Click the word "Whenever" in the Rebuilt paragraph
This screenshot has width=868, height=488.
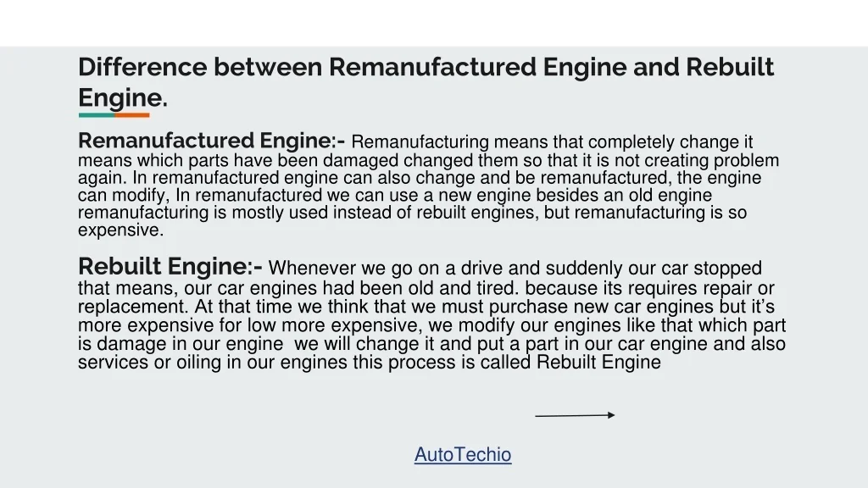309,269
